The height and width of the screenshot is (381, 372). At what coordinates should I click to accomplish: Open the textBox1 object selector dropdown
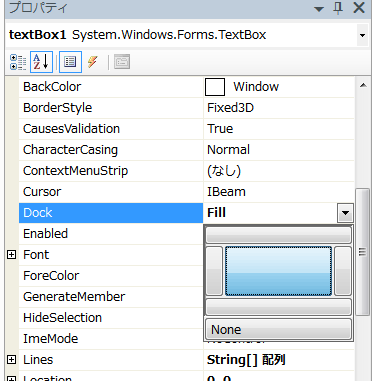(362, 35)
